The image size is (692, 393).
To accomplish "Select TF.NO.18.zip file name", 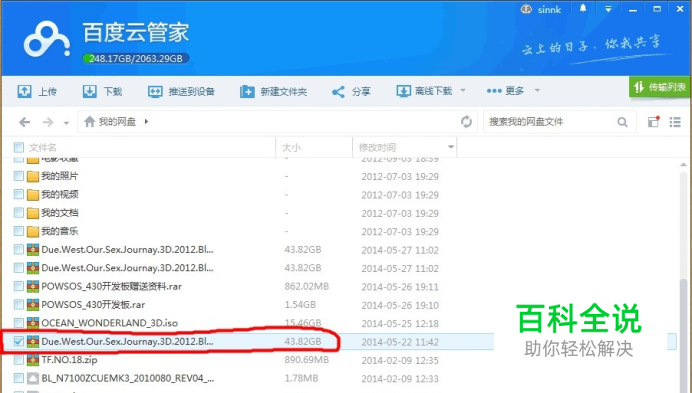I will (69, 360).
